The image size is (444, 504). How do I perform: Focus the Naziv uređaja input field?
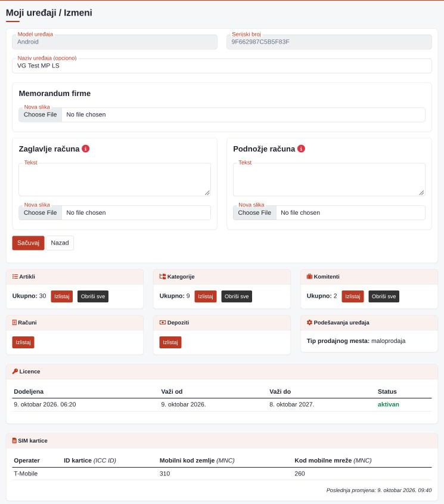click(222, 66)
